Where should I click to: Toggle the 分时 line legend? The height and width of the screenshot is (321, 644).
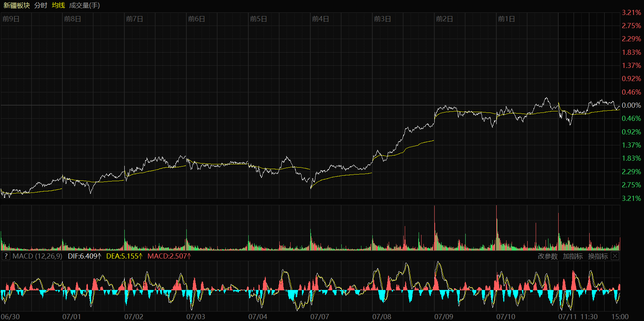[41, 5]
